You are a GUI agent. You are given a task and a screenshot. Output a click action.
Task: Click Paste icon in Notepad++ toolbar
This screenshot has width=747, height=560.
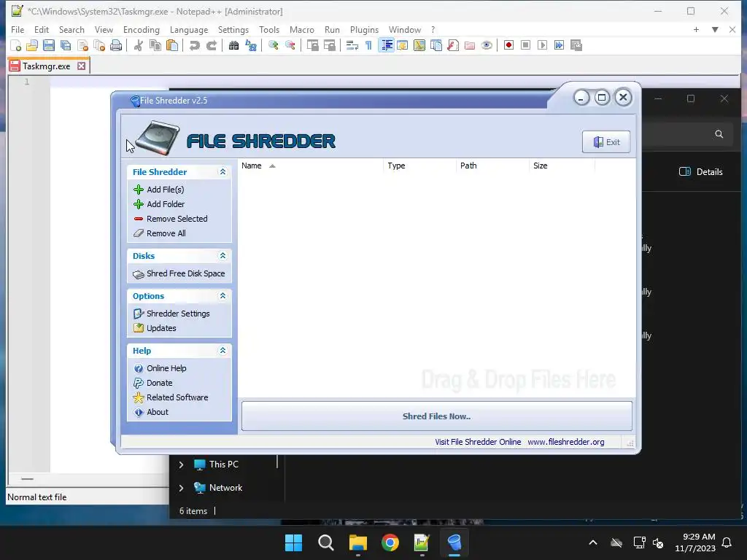click(x=172, y=45)
